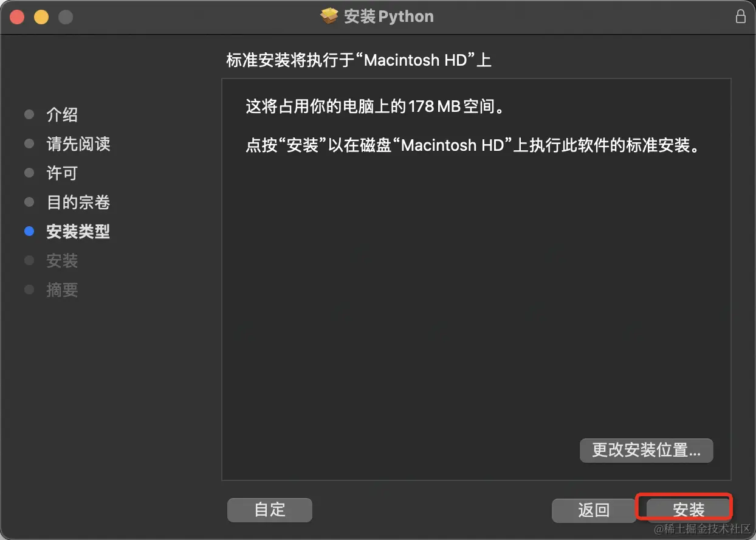Click the gray disabled zoom button

coord(66,17)
